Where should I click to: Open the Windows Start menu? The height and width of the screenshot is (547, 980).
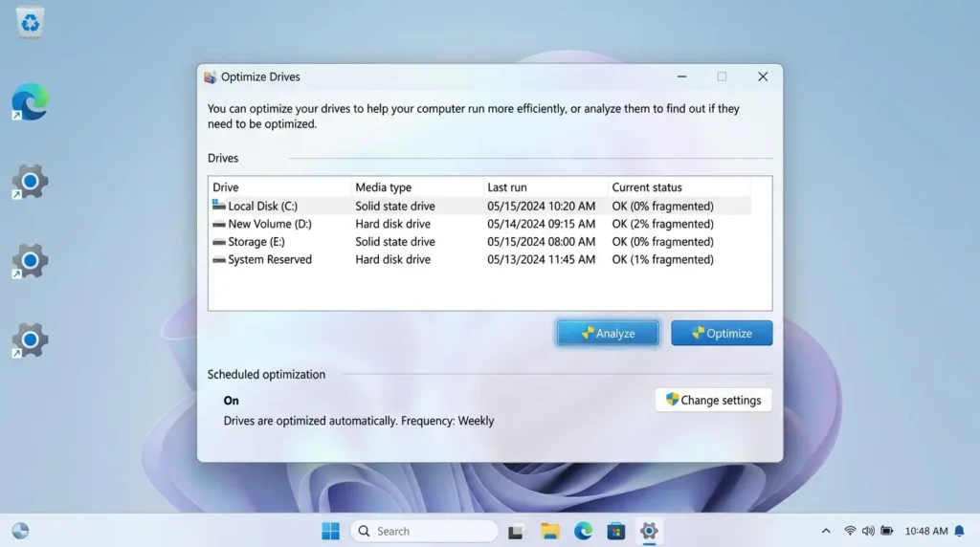[330, 531]
